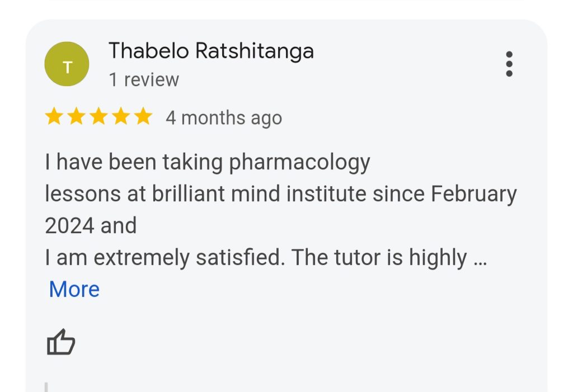The width and height of the screenshot is (573, 392).
Task: Expand the review with the More link
Action: (x=74, y=289)
